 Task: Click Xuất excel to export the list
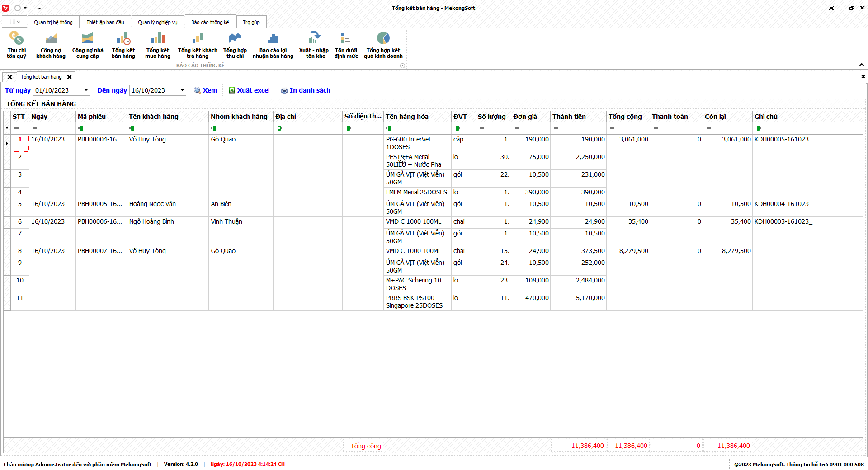(249, 90)
